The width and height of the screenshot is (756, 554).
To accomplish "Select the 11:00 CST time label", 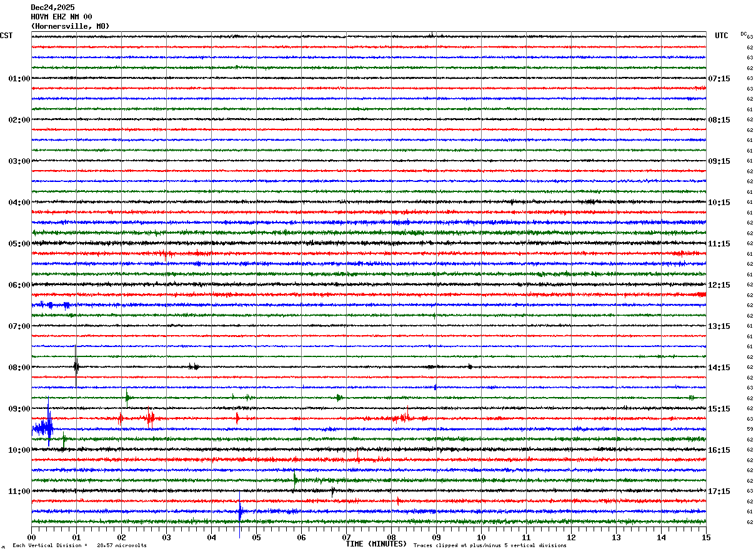I will (19, 491).
